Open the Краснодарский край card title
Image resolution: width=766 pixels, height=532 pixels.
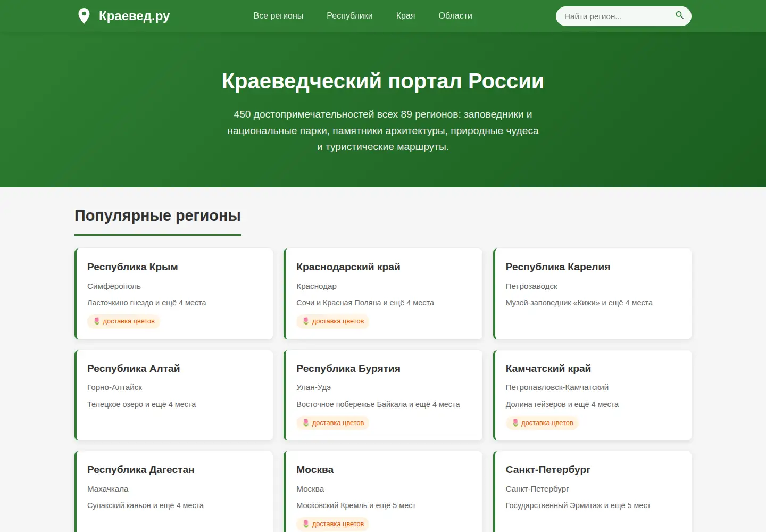(348, 267)
